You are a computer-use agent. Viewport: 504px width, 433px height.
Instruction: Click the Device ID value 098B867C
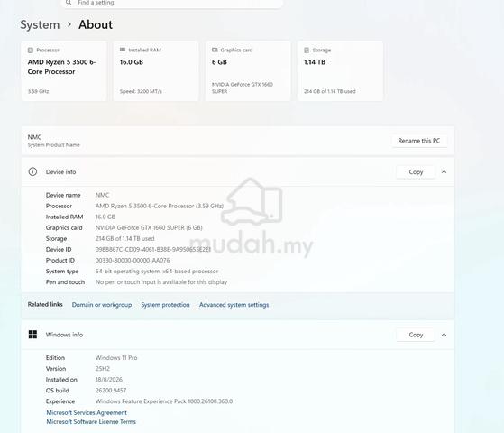[153, 250]
